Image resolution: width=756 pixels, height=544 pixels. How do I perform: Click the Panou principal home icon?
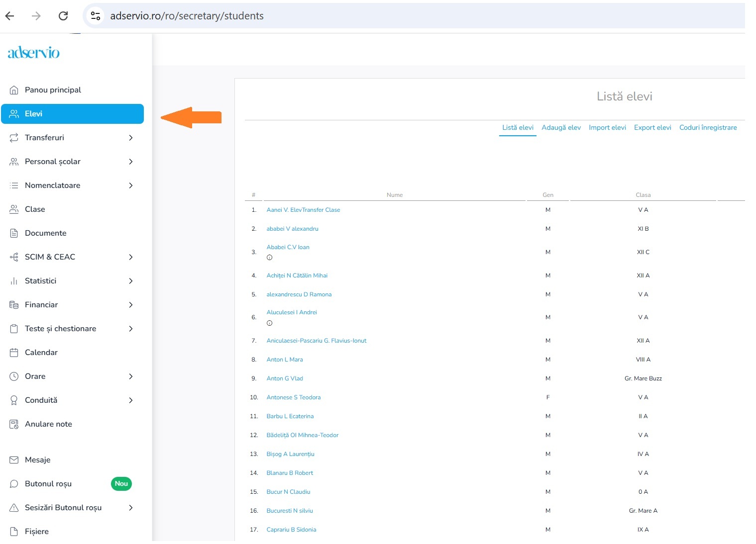click(14, 90)
